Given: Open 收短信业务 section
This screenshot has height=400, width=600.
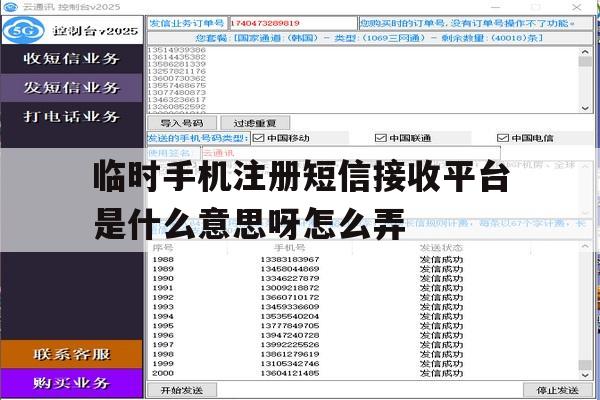Looking at the screenshot, I should coord(72,59).
